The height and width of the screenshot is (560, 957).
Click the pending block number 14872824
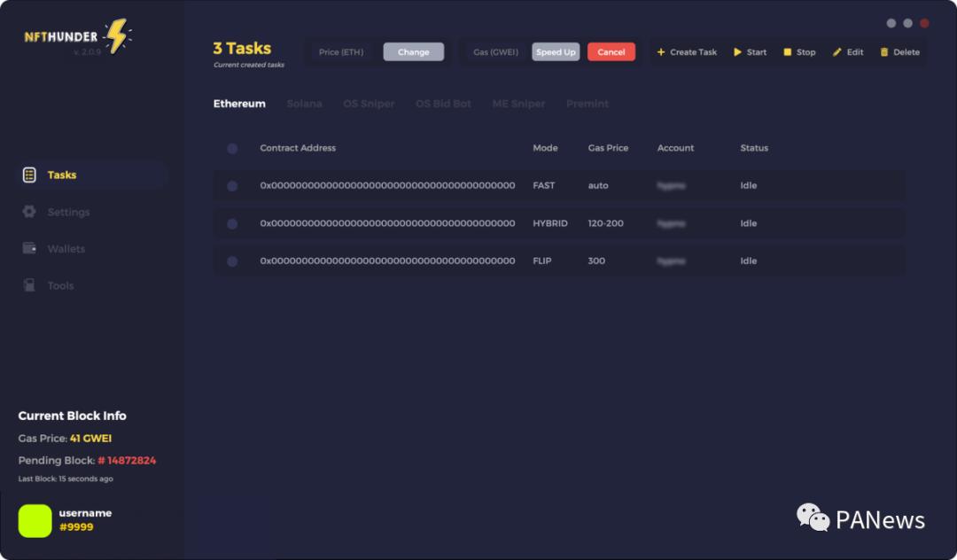127,461
